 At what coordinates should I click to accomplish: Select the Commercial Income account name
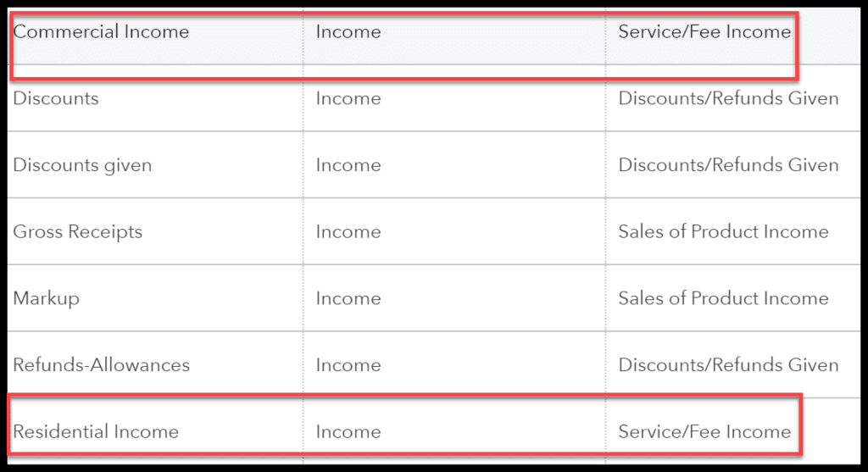[101, 31]
